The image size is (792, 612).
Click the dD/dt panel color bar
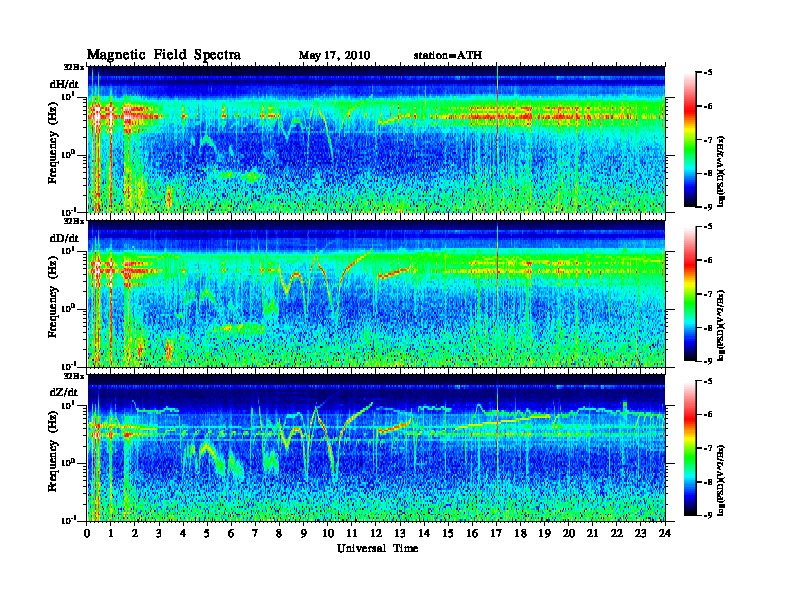[690, 294]
